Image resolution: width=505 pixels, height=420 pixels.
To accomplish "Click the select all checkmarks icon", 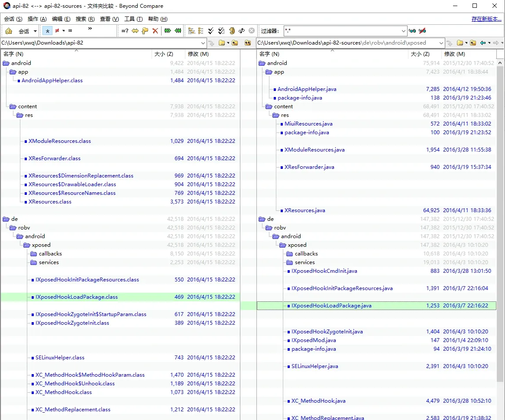I will click(x=211, y=31).
